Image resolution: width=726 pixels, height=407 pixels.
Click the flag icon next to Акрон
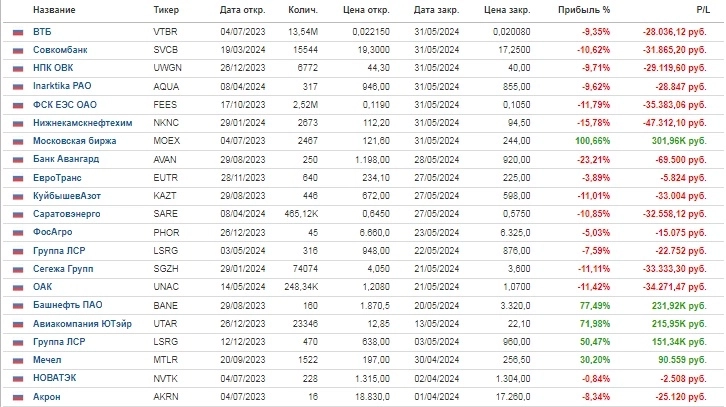(18, 396)
